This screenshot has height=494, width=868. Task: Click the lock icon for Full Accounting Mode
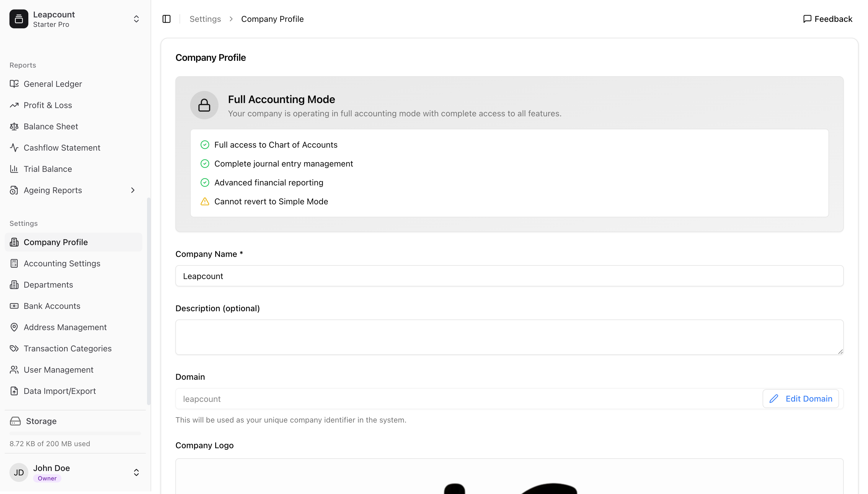tap(204, 105)
